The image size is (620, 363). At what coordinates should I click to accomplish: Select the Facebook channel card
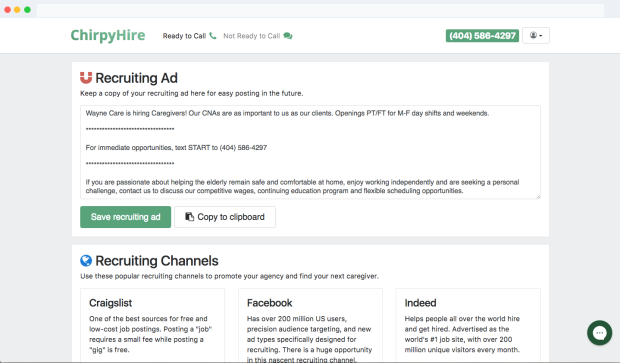pyautogui.click(x=310, y=325)
